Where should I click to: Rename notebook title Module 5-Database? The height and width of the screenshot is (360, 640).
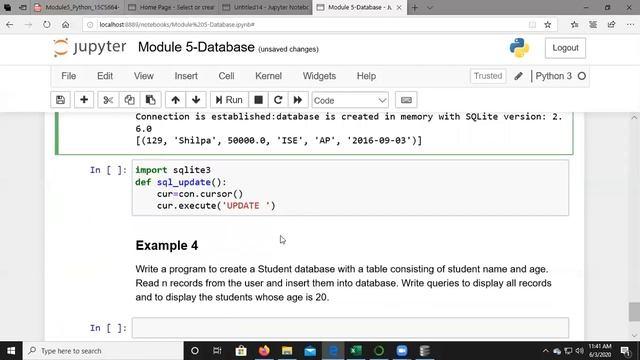coord(196,47)
